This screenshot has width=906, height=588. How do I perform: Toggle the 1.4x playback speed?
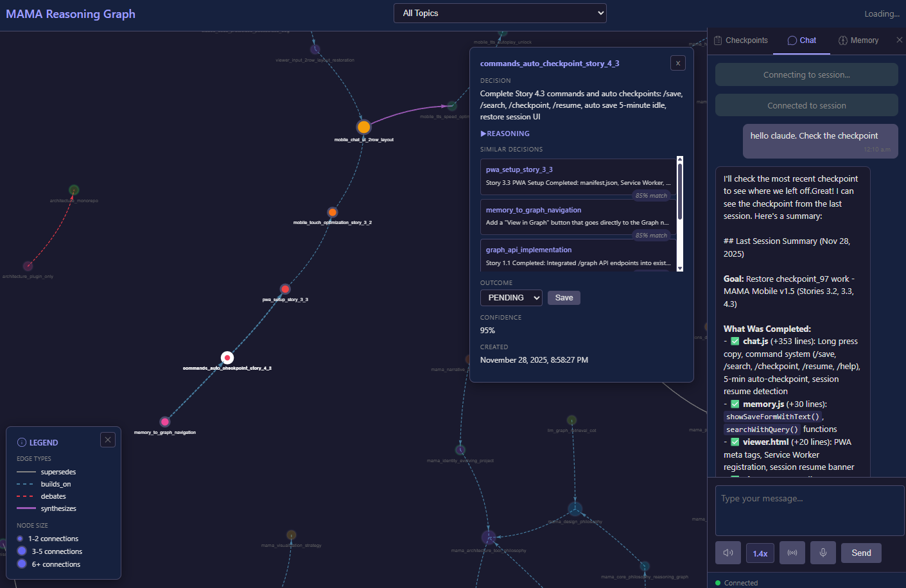click(760, 553)
